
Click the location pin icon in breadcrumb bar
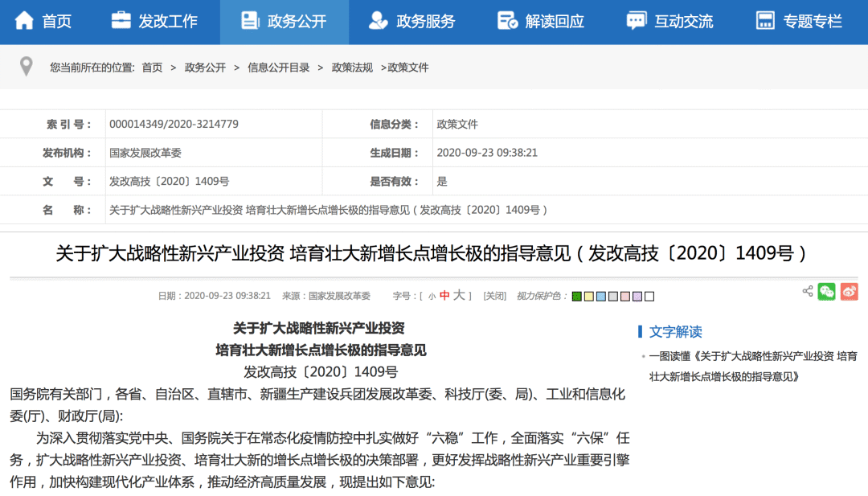(x=26, y=67)
